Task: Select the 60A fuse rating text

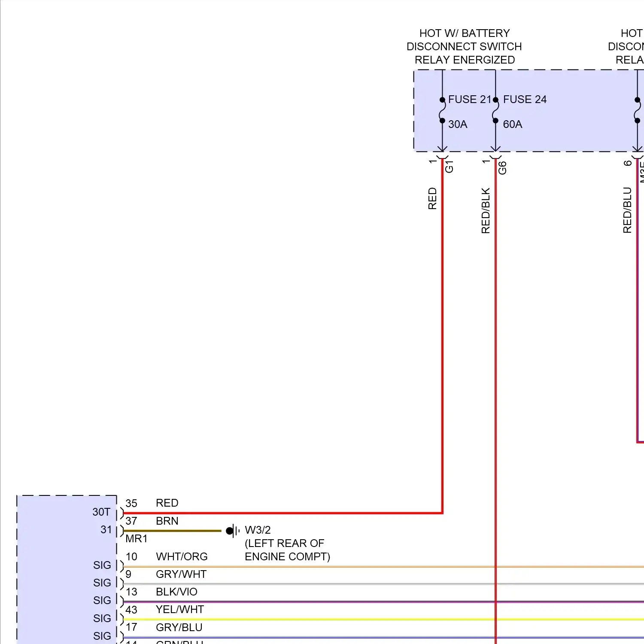Action: coord(513,124)
